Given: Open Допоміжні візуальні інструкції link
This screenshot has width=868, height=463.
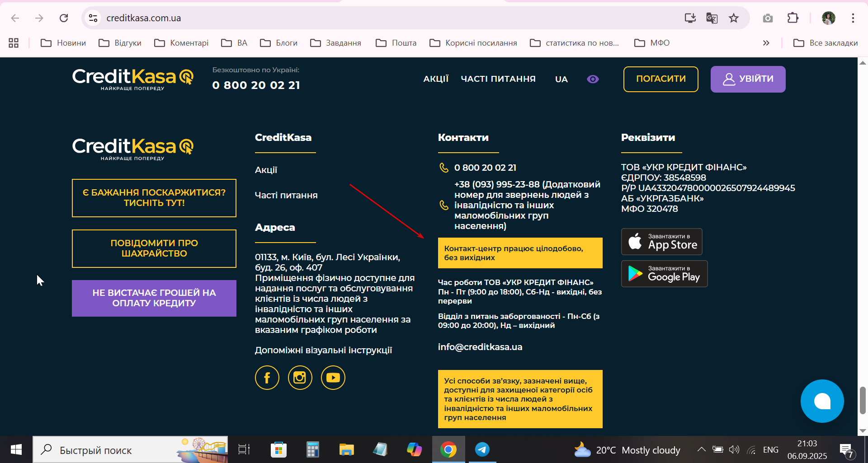Looking at the screenshot, I should tap(323, 350).
